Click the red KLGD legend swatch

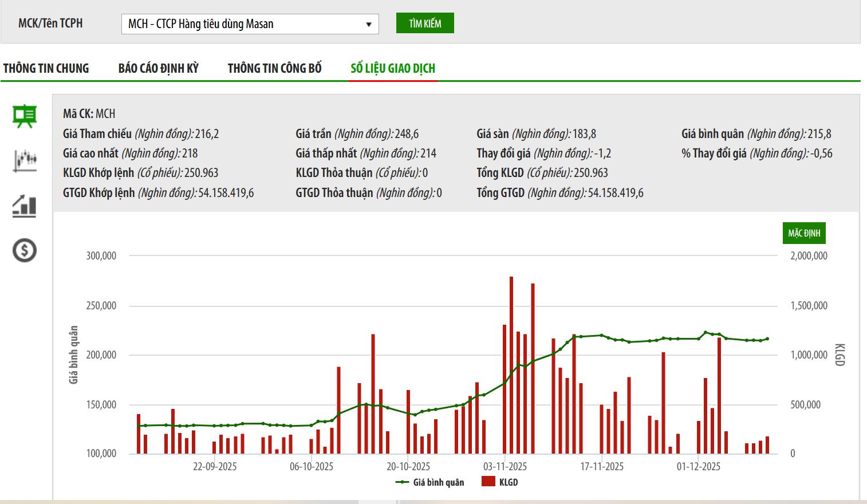click(488, 482)
